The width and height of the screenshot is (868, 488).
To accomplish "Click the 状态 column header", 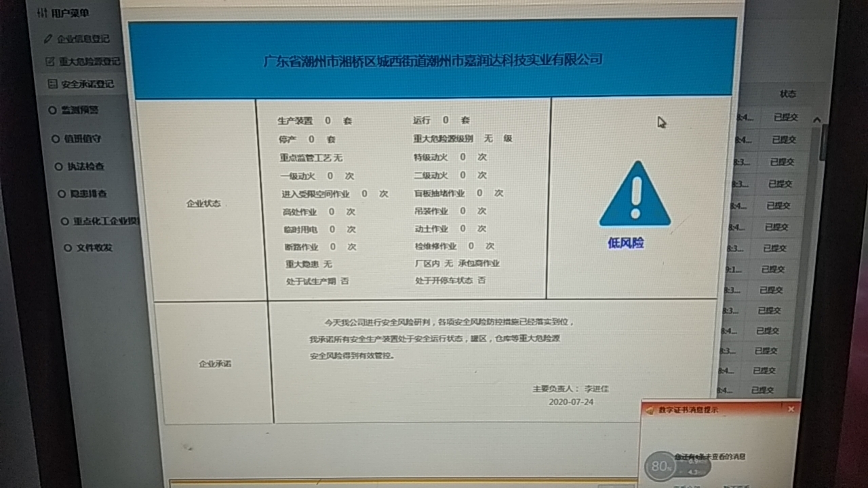I will point(788,94).
